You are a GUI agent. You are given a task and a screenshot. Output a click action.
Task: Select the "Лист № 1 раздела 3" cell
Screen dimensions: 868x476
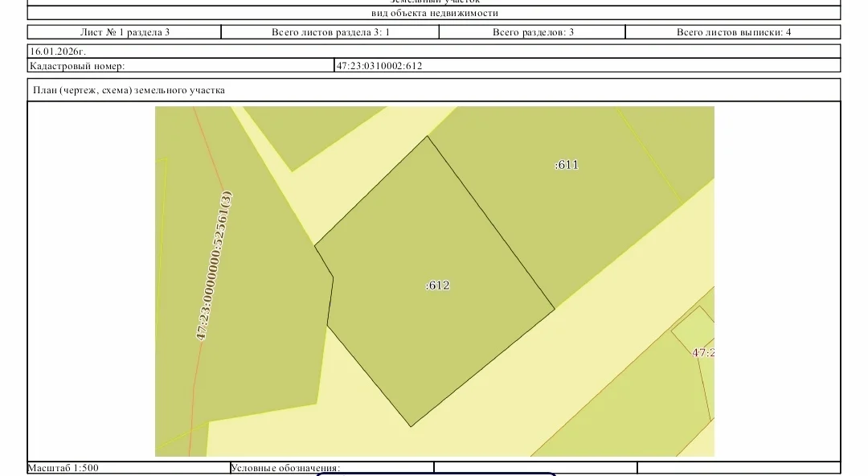point(125,32)
